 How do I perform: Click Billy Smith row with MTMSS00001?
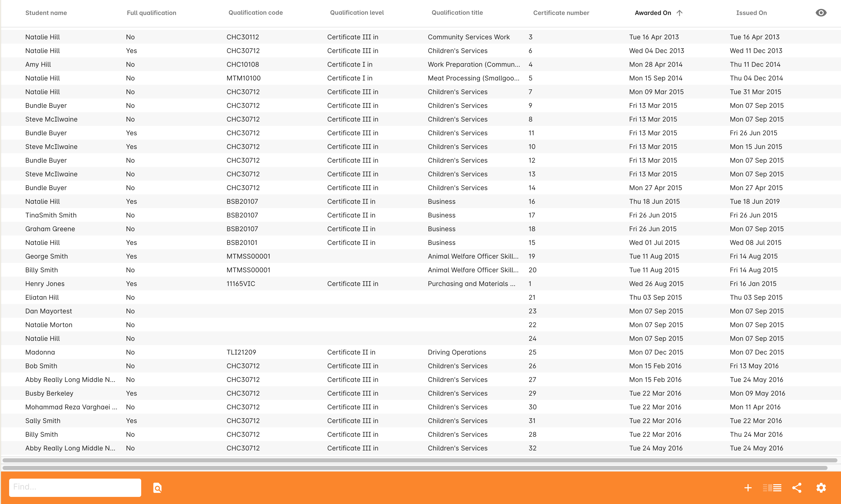point(421,270)
